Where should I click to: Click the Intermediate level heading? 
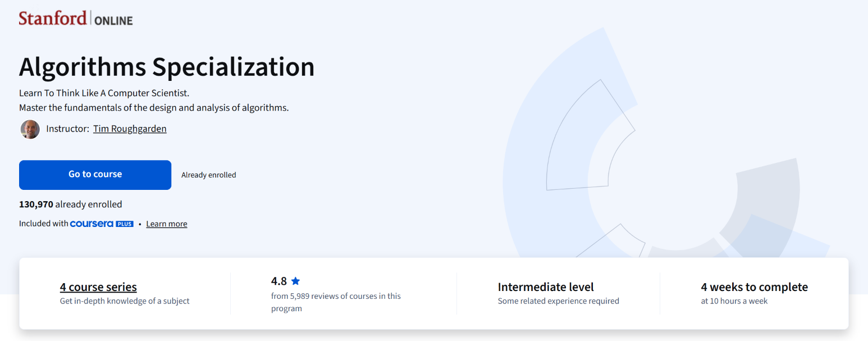point(546,287)
